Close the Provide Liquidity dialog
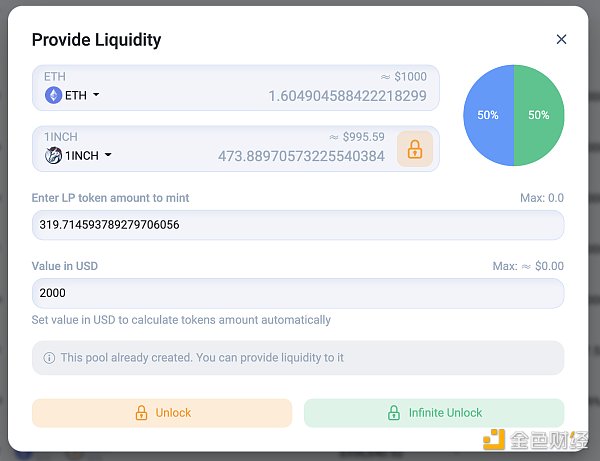This screenshot has width=600, height=461. pyautogui.click(x=561, y=40)
